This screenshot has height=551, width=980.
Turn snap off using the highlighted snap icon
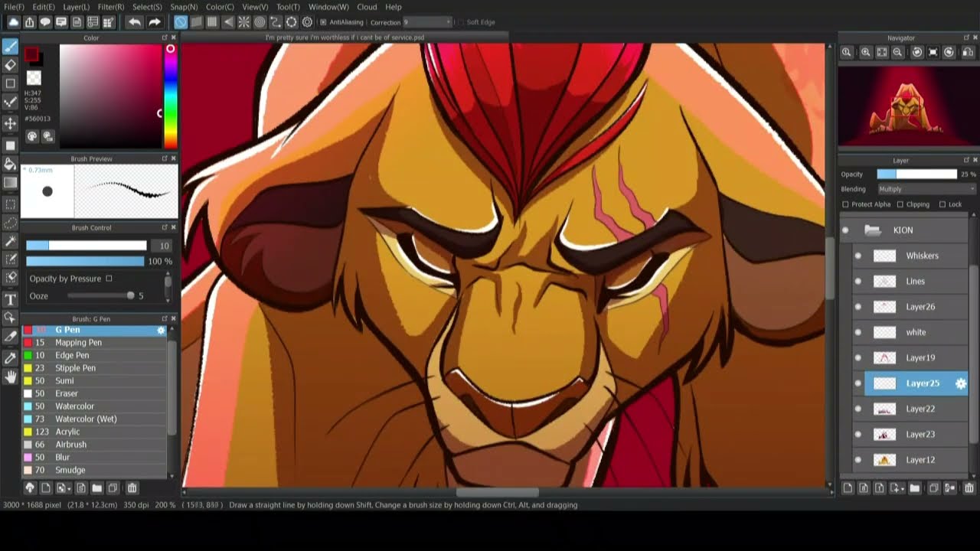click(x=180, y=22)
